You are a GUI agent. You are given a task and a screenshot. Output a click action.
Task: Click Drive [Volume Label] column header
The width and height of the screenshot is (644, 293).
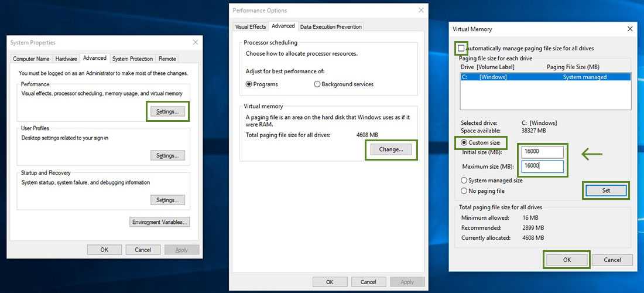[x=488, y=67]
